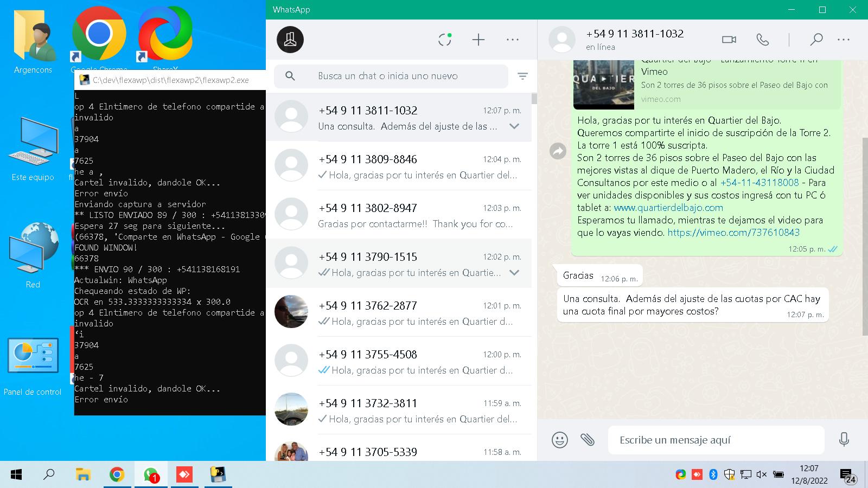868x488 pixels.
Task: Switch to console app in taskbar
Action: (x=218, y=475)
